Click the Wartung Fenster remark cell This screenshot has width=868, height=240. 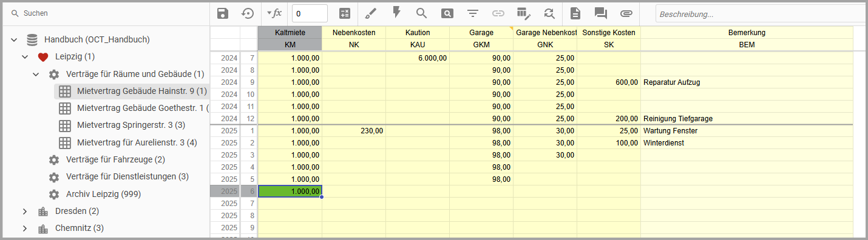point(747,131)
